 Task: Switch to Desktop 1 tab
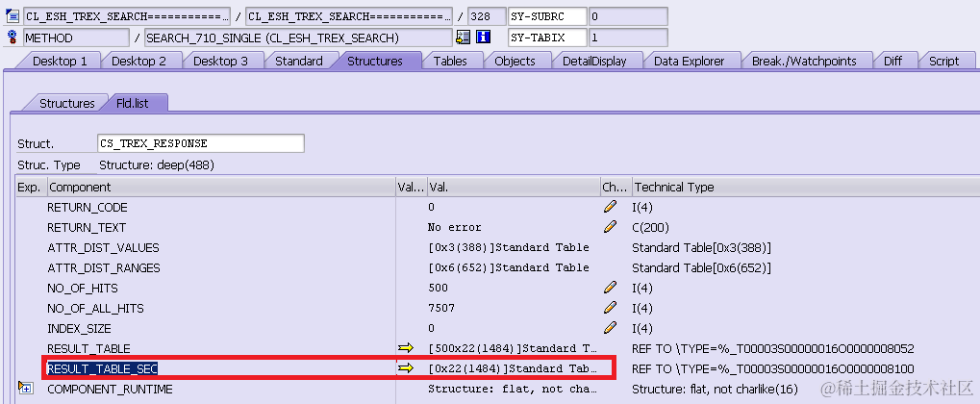pos(60,62)
